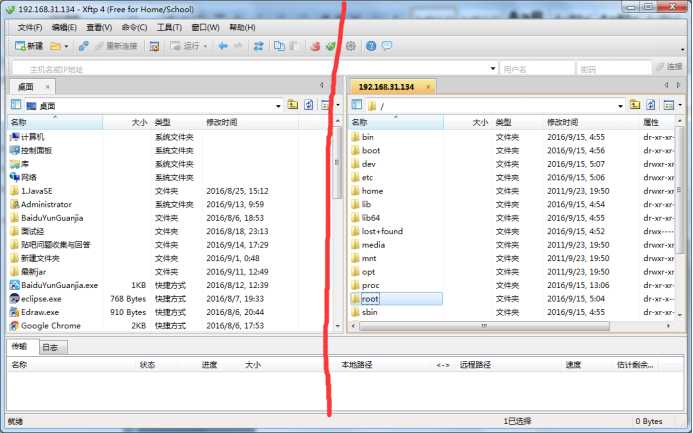693x433 pixels.
Task: Launch Xshell with the red swirl toolbar icon
Action: (315, 46)
